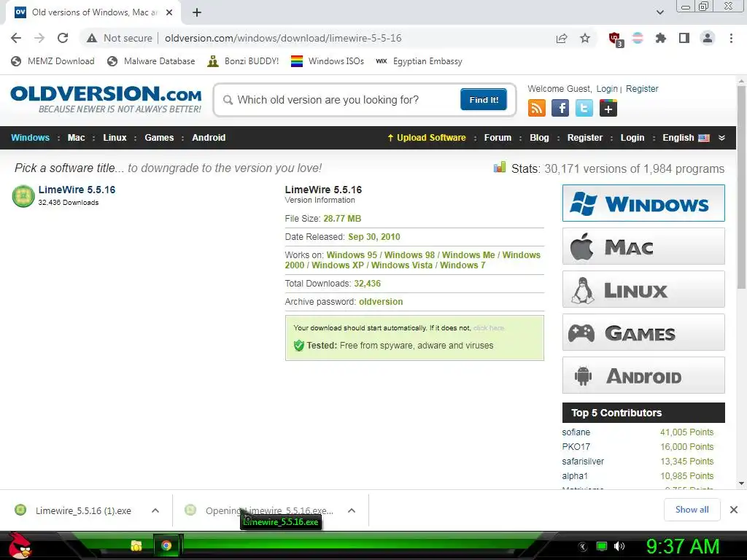The width and height of the screenshot is (747, 560).
Task: Open Malware Database bookmark
Action: coord(152,61)
